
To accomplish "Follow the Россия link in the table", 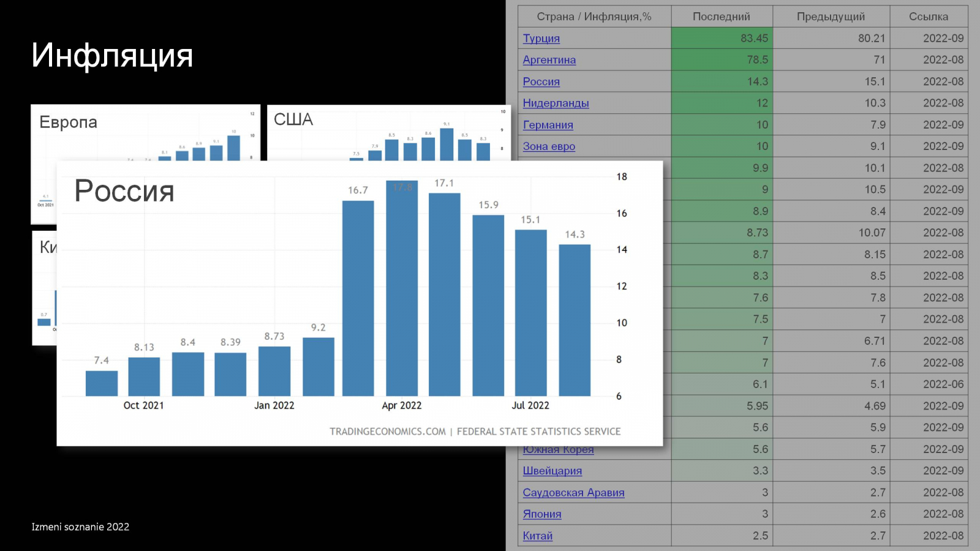I will 541,81.
